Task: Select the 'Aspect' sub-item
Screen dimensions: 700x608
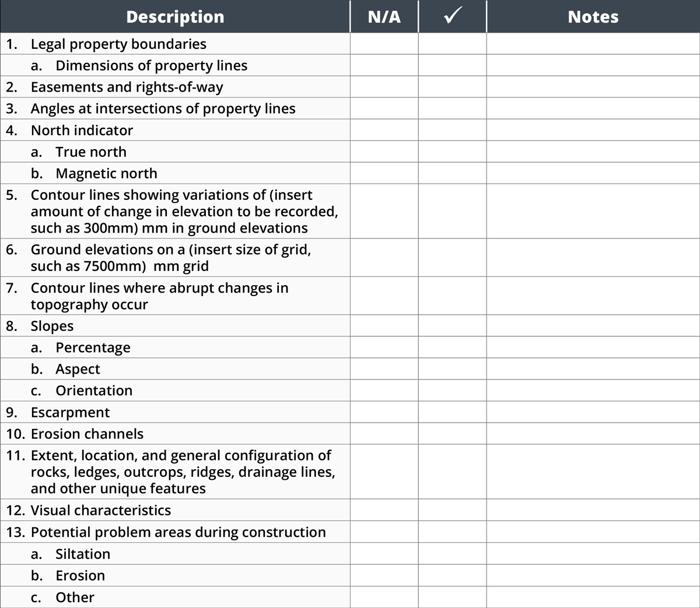Action: tap(78, 369)
